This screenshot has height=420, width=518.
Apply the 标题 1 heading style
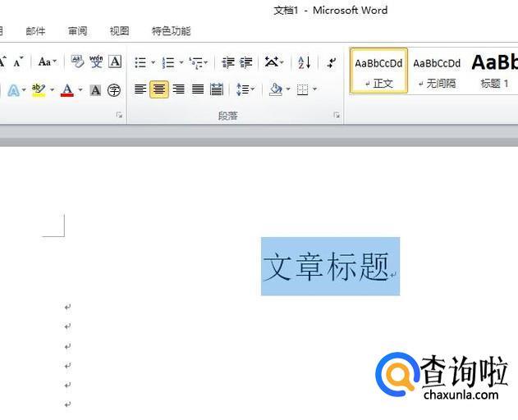tap(494, 71)
